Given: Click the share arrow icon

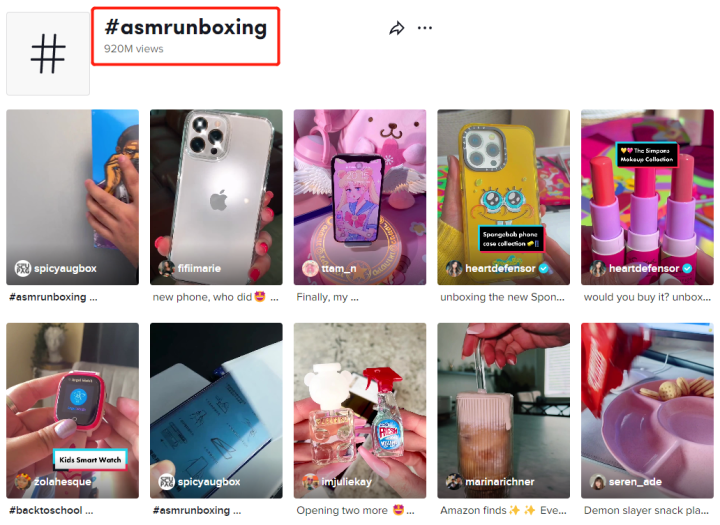Looking at the screenshot, I should tap(397, 28).
